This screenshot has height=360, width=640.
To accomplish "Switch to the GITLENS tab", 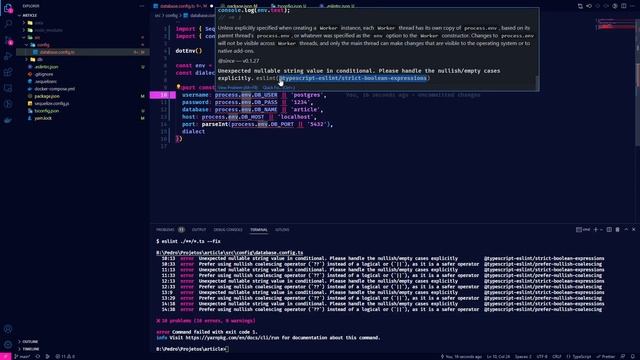I will pyautogui.click(x=282, y=230).
